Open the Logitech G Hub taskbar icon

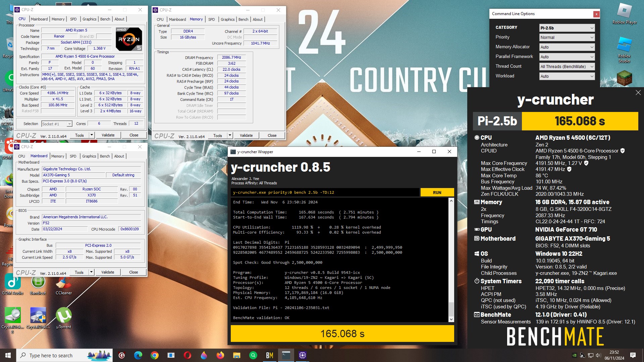click(122, 355)
